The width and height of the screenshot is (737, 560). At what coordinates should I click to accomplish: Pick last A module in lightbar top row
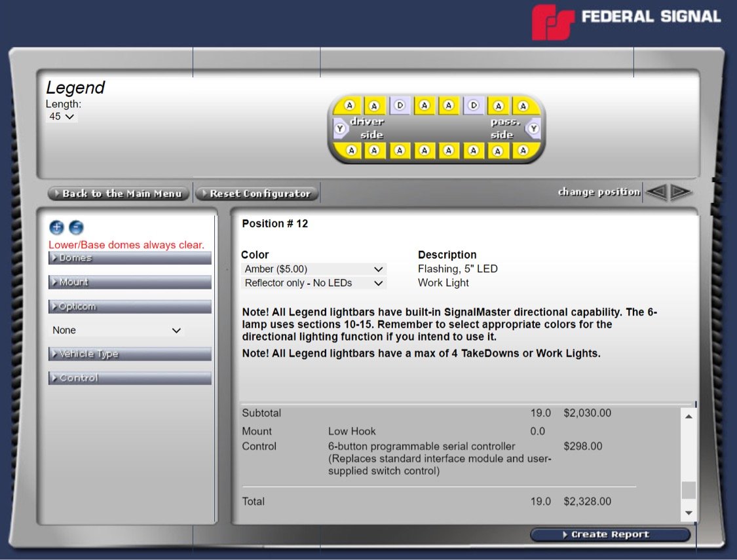(x=523, y=105)
